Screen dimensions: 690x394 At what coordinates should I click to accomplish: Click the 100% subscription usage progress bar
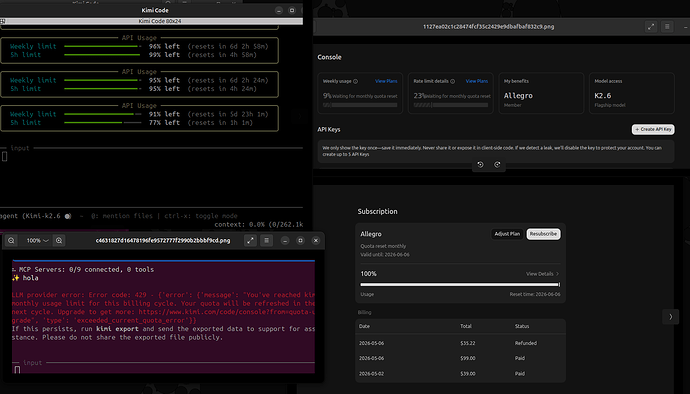[x=460, y=285]
